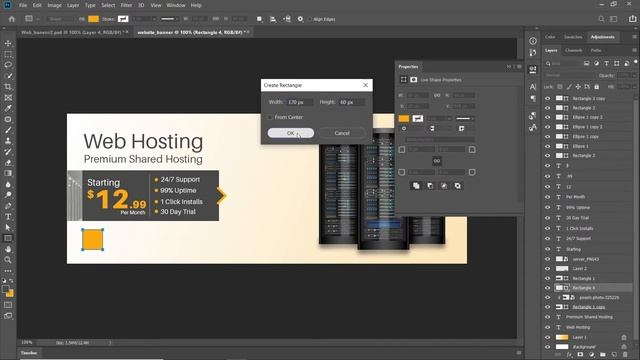640x360 pixels.
Task: Toggle the Align Edges checkbox
Action: point(310,19)
